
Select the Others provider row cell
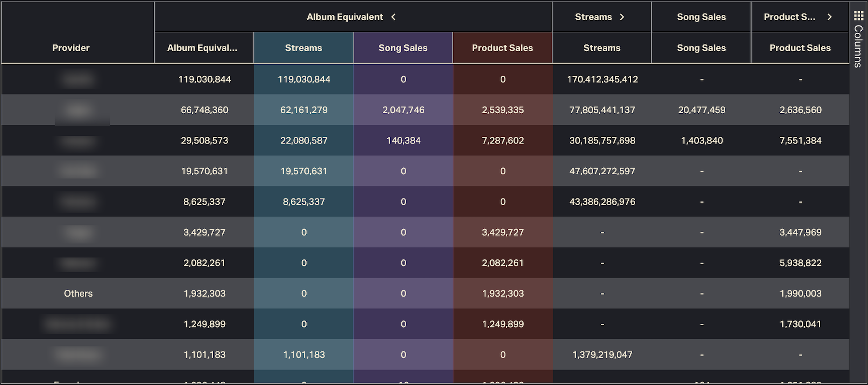point(78,293)
